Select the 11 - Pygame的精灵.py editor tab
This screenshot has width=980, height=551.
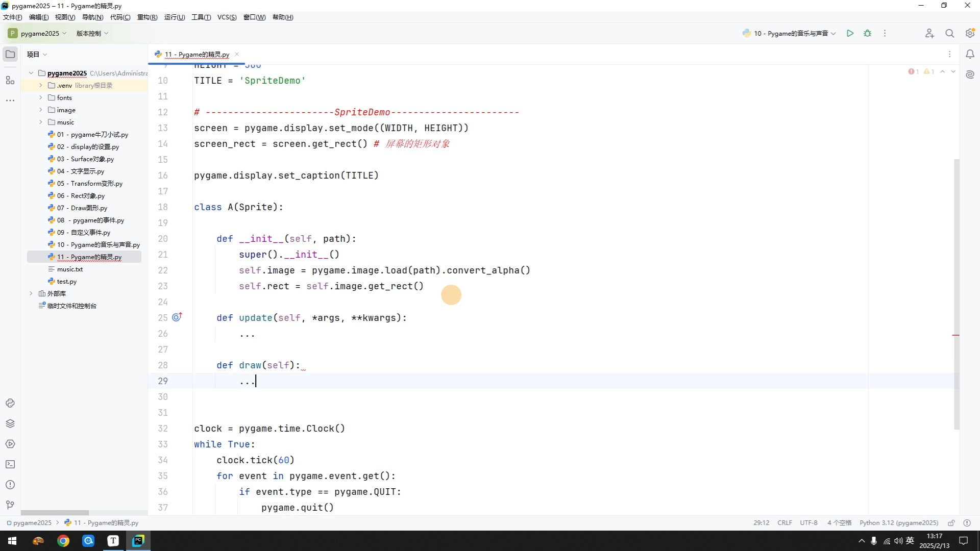(x=197, y=54)
